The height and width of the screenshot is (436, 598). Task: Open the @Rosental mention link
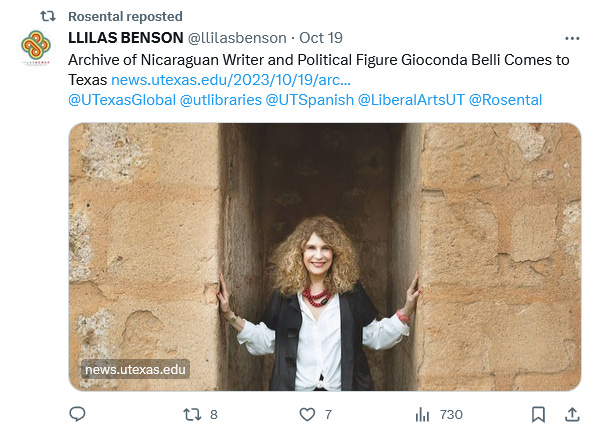pos(505,100)
